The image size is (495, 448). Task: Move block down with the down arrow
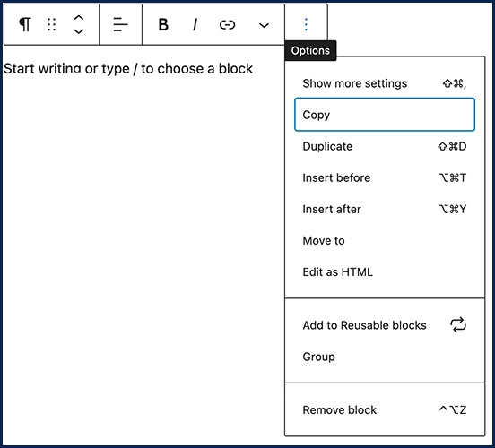tap(78, 31)
